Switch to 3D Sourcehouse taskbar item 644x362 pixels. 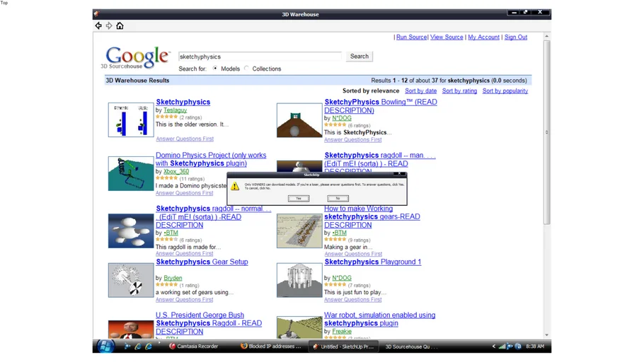(x=412, y=346)
